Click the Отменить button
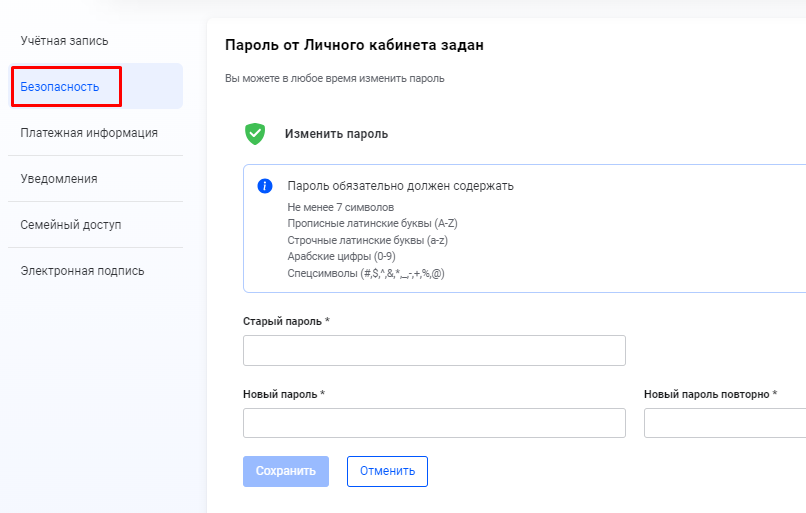Viewport: 806px width, 513px height. pos(387,471)
